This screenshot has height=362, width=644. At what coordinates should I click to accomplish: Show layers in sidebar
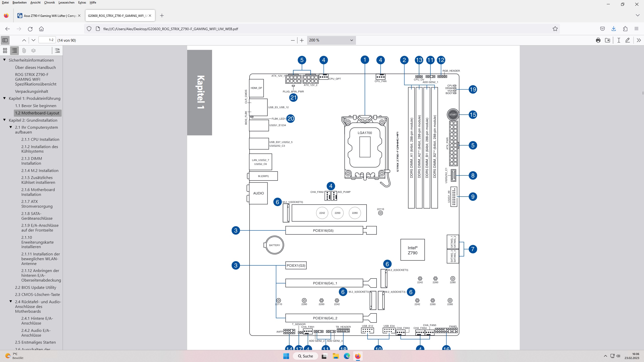[33, 51]
